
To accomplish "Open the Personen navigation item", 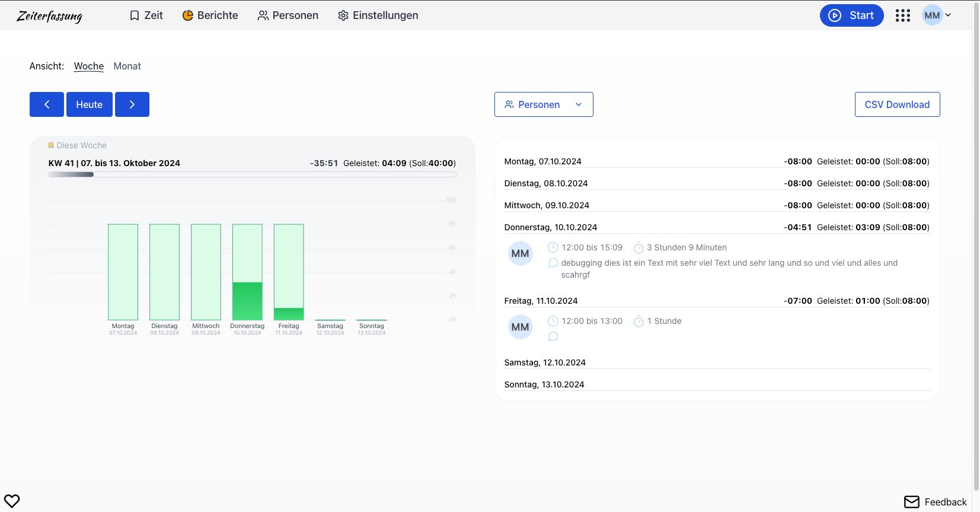I will [x=288, y=15].
